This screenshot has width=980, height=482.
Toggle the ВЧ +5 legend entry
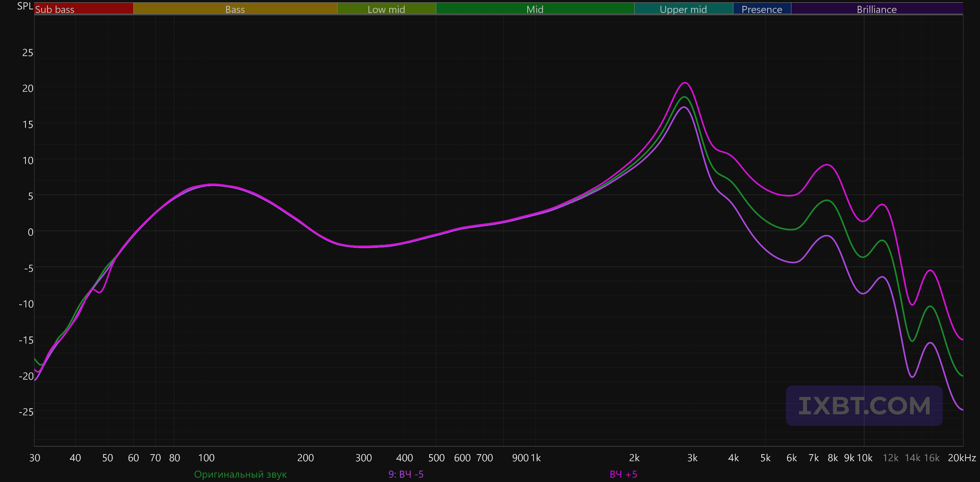click(623, 475)
